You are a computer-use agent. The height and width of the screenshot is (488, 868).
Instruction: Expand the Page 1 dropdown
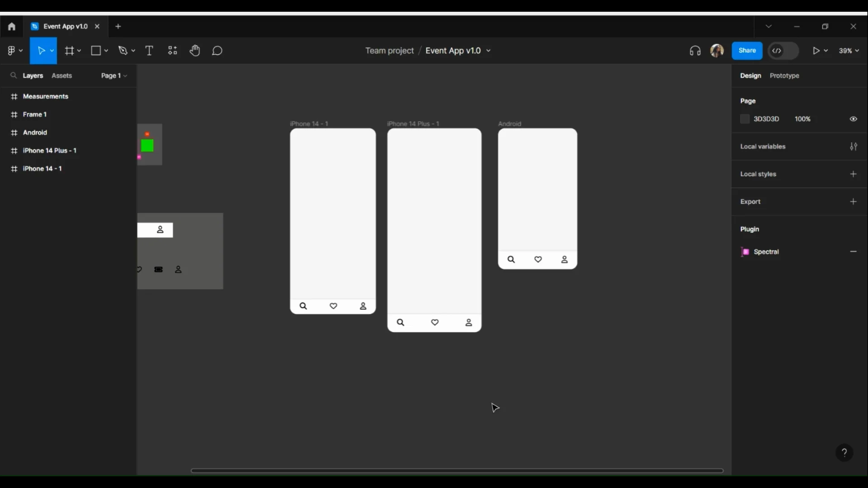point(113,75)
